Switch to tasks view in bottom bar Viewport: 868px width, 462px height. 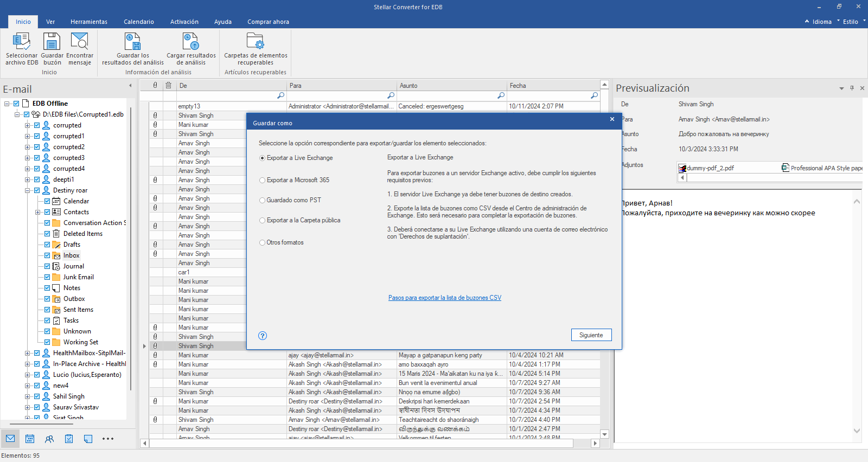tap(69, 439)
